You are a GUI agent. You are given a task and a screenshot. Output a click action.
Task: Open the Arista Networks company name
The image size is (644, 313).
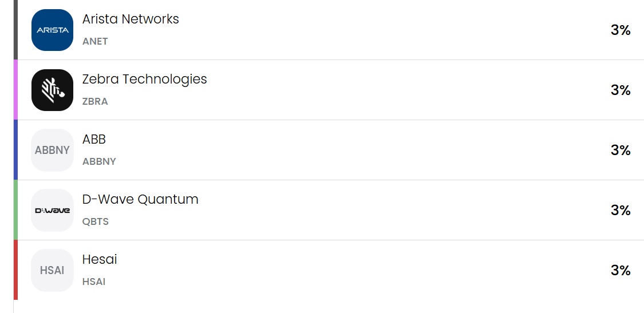[131, 19]
